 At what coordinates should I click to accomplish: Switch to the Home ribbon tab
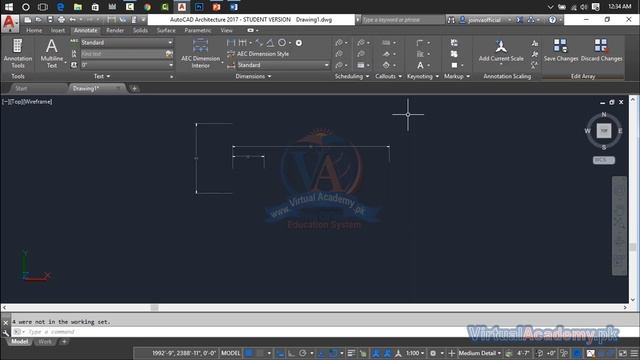coord(34,30)
